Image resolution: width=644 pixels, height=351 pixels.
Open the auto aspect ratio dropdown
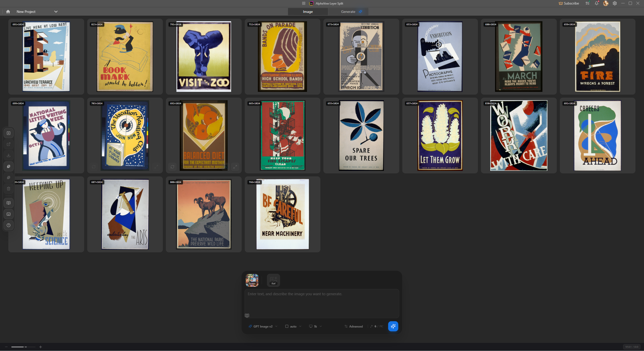coord(293,327)
